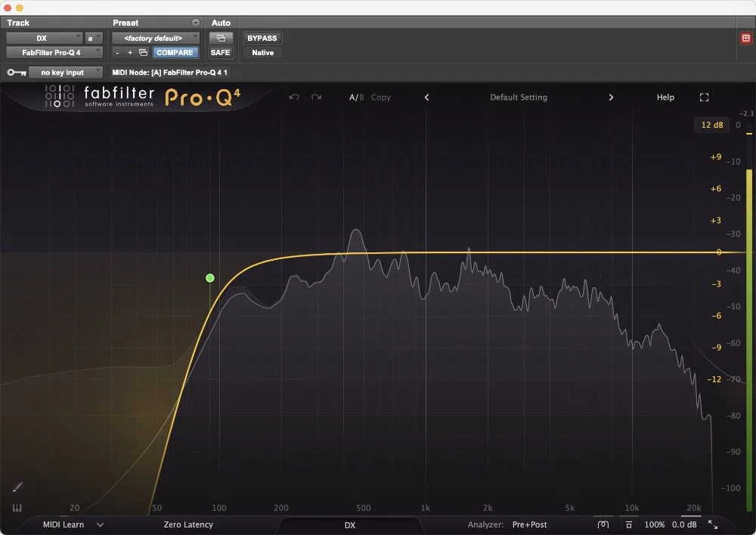Click the 1k frequency axis label
This screenshot has width=756, height=535.
(x=425, y=508)
